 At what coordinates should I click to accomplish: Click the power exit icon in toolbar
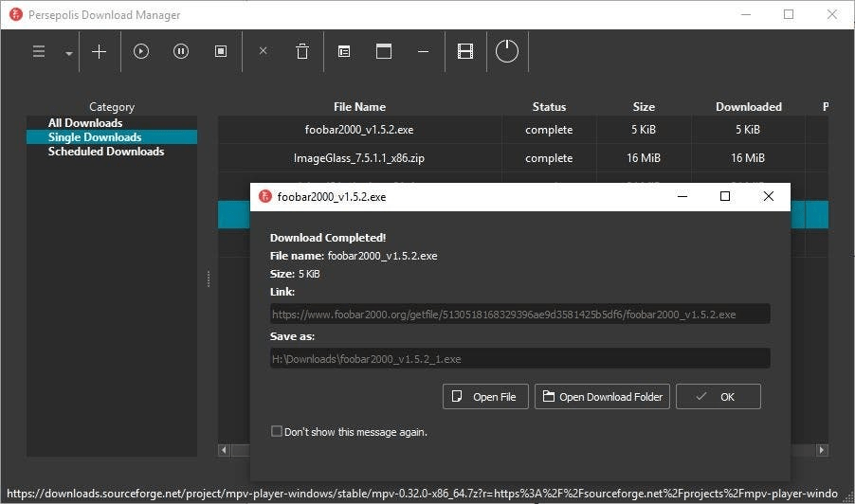click(x=507, y=51)
